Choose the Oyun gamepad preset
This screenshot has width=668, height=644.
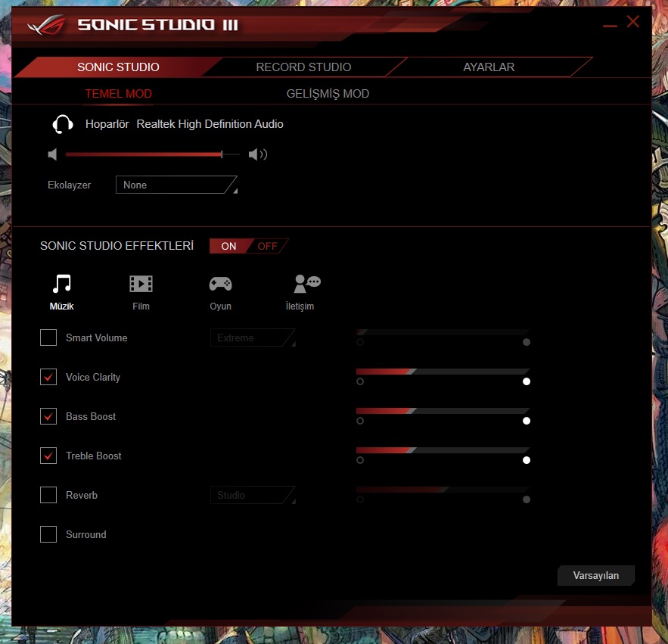[220, 284]
